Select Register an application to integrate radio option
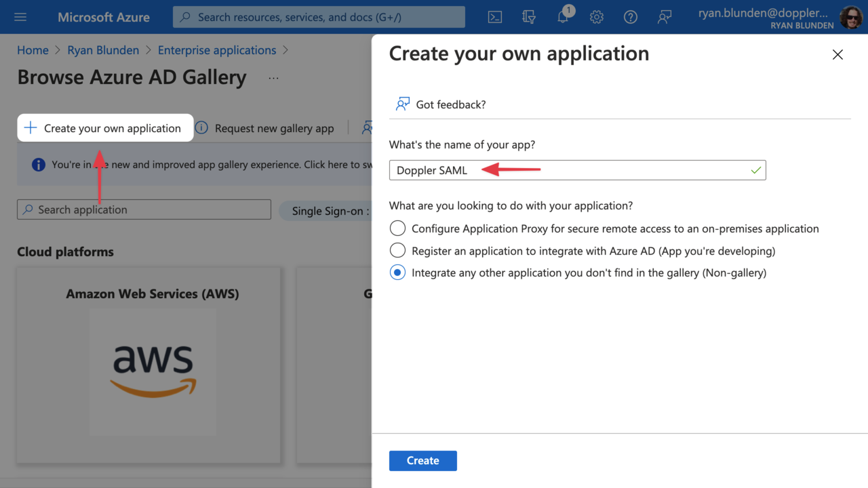868x488 pixels. (397, 251)
